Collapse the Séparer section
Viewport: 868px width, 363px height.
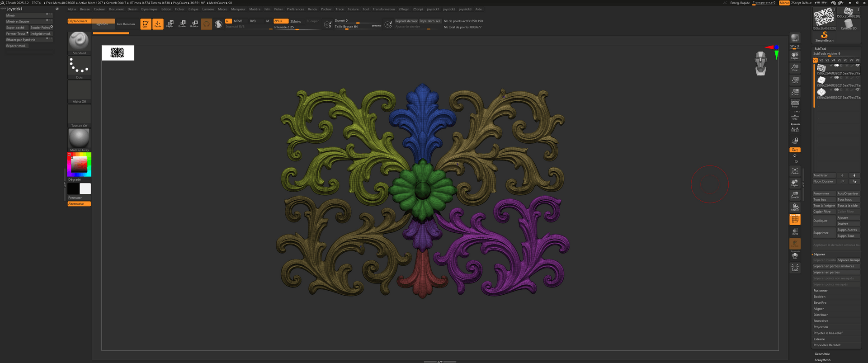[x=819, y=254]
